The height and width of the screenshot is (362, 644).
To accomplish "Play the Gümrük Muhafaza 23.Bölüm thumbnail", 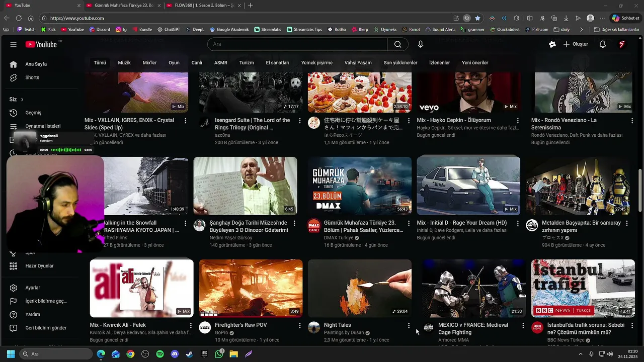I will 360,186.
